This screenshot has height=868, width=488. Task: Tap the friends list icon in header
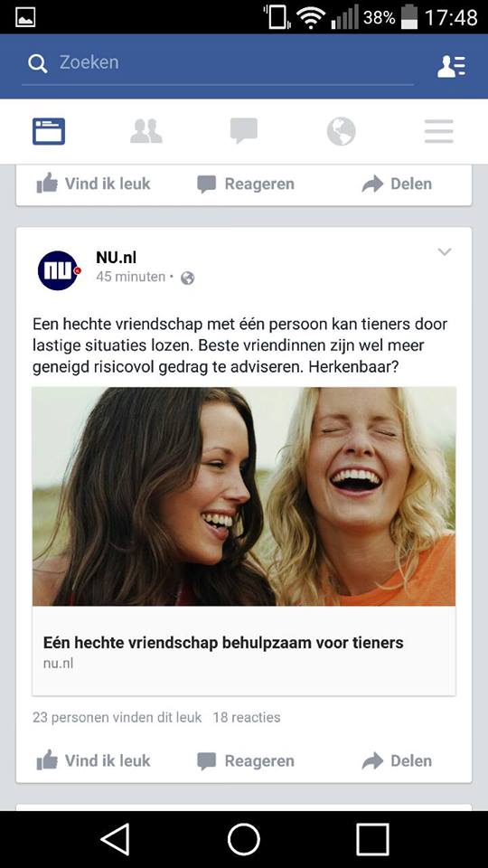452,66
